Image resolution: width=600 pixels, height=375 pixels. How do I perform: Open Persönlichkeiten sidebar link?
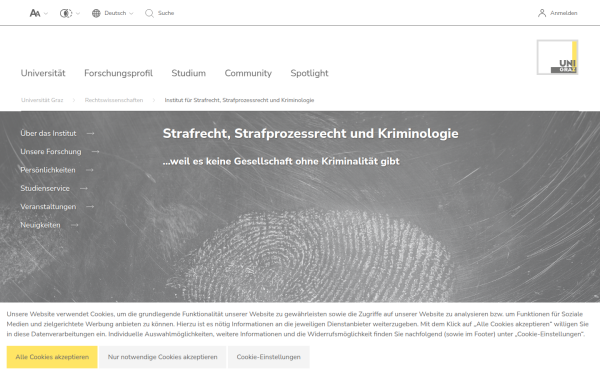click(x=48, y=170)
